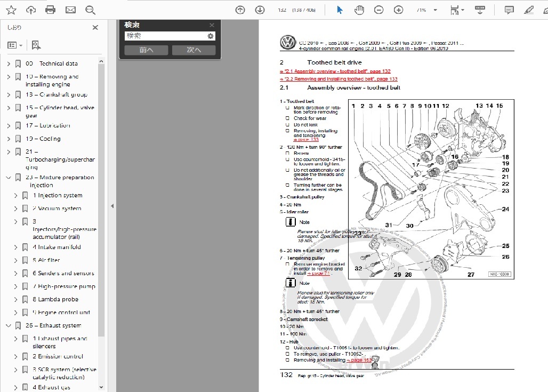Open the fit page options tool
Viewport: 548px width, 392px height.
pyautogui.click(x=457, y=10)
